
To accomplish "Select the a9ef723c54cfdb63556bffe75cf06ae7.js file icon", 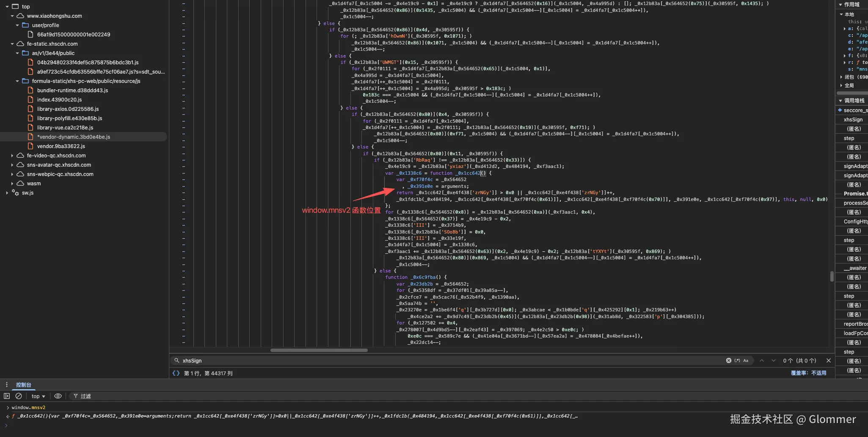I will point(30,72).
